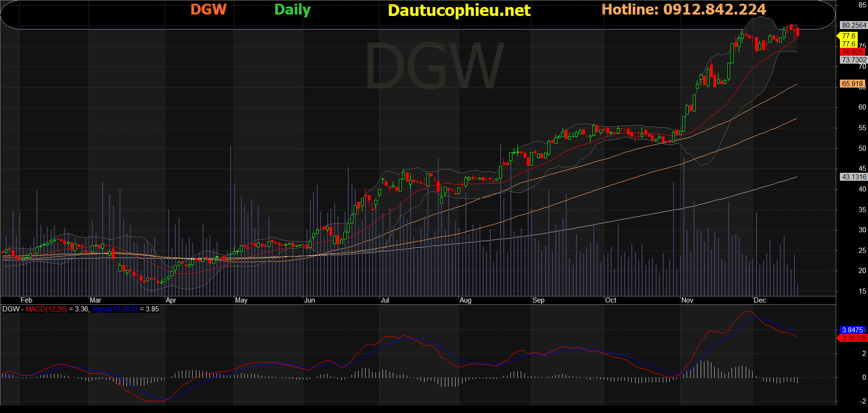Image resolution: width=868 pixels, height=413 pixels.
Task: Click the Dec marker on time axis
Action: pyautogui.click(x=760, y=300)
